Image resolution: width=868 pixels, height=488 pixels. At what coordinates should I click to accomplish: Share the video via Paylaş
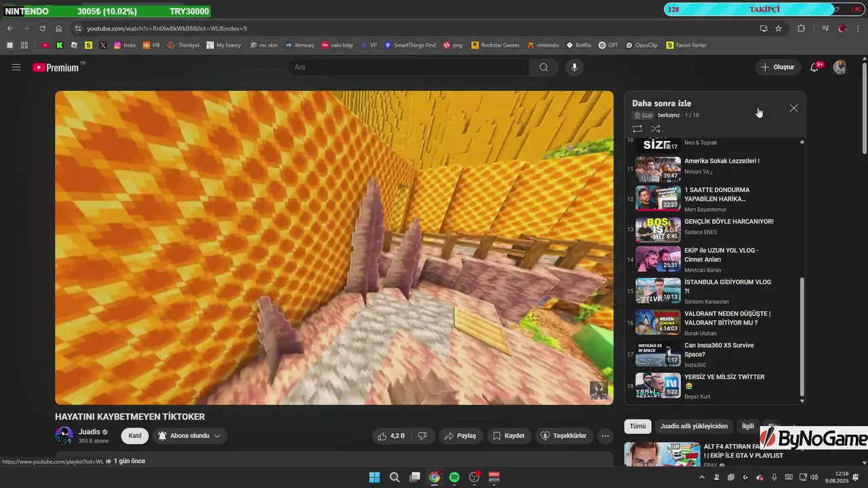click(460, 436)
